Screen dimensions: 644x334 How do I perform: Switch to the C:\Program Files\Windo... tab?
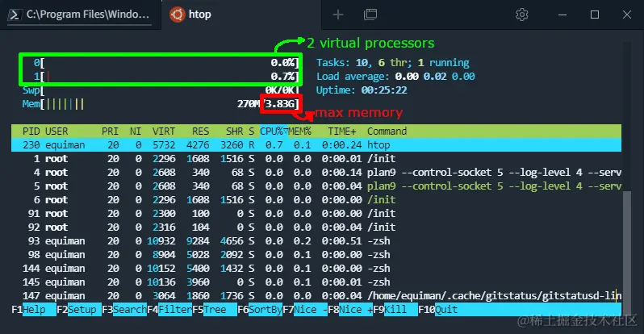(x=81, y=15)
